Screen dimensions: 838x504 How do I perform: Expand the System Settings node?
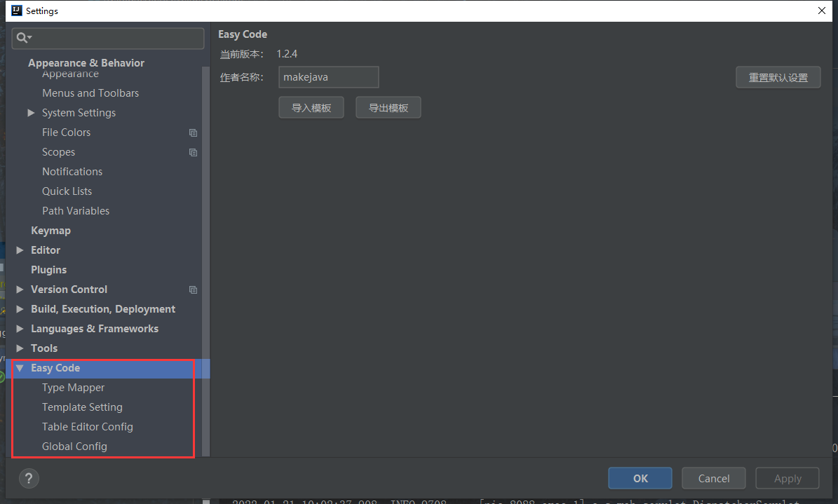31,113
